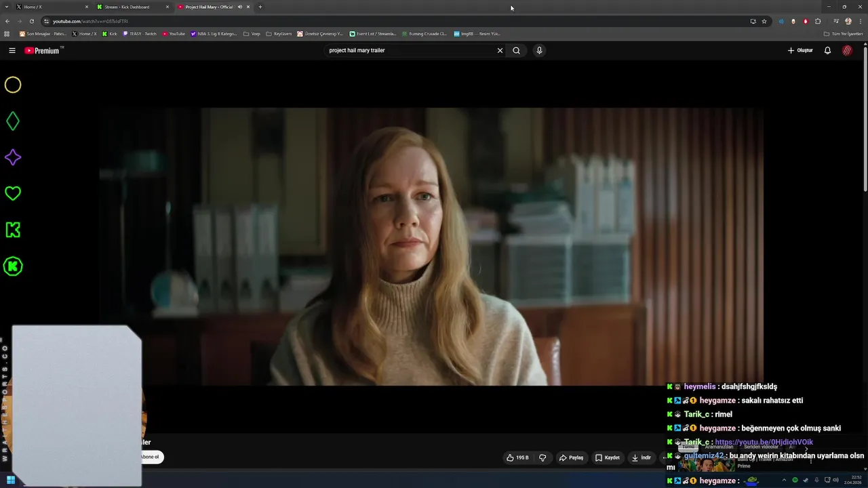This screenshot has height=488, width=868.
Task: Open the install/cast screen icon in address bar
Action: [x=753, y=21]
